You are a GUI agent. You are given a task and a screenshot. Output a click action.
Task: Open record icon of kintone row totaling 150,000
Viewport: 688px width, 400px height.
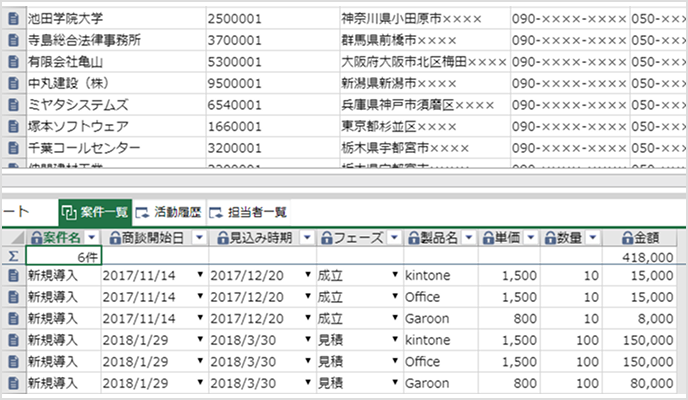coord(14,340)
